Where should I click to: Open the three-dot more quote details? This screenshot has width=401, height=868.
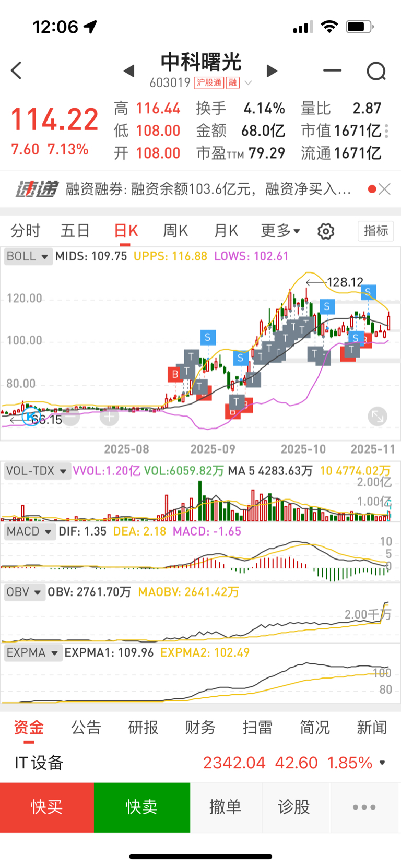click(386, 131)
